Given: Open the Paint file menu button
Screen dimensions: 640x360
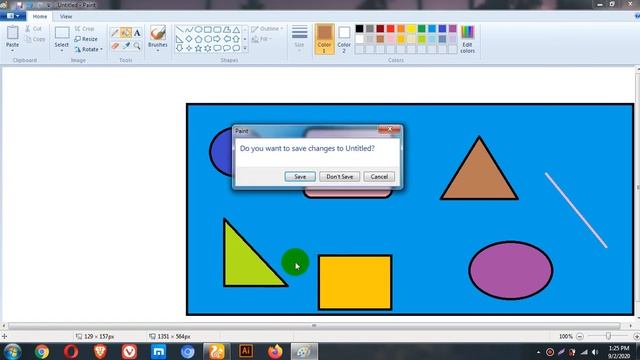Looking at the screenshot, I should 13,16.
